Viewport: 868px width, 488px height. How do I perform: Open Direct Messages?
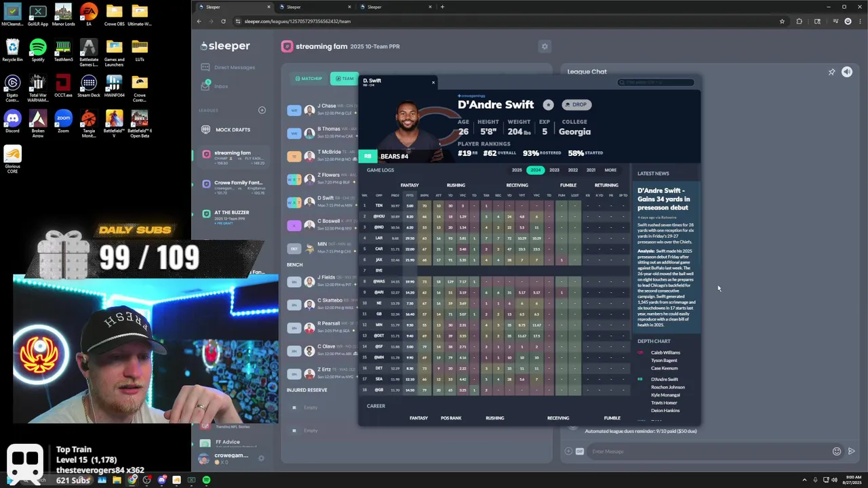coord(228,67)
